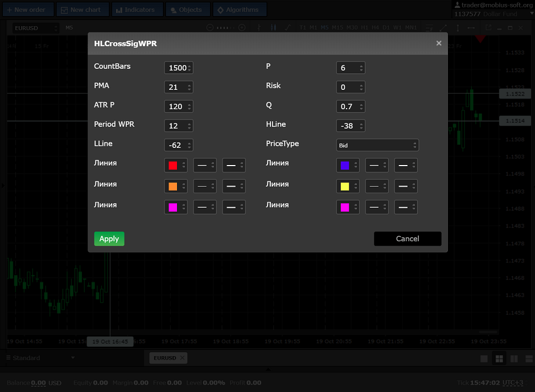Screen dimensions: 535x392
Task: Open the orange line color swatch
Action: [176, 187]
